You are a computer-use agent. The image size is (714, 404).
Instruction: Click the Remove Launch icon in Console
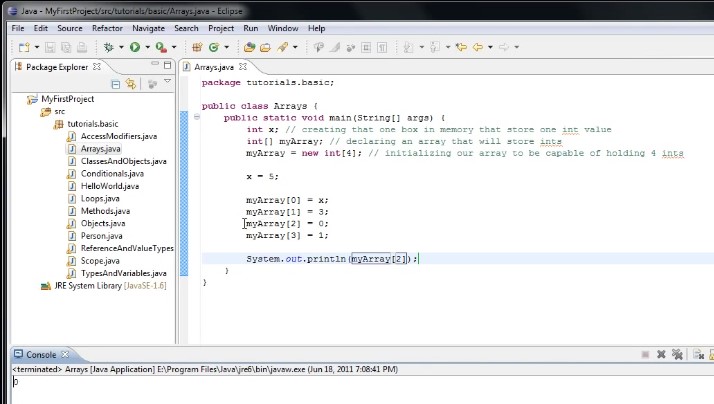point(661,355)
